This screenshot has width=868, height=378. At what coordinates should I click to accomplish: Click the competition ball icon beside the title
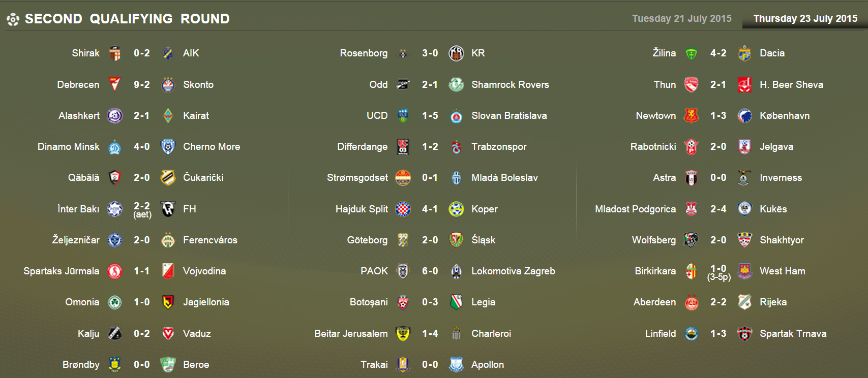(x=13, y=19)
